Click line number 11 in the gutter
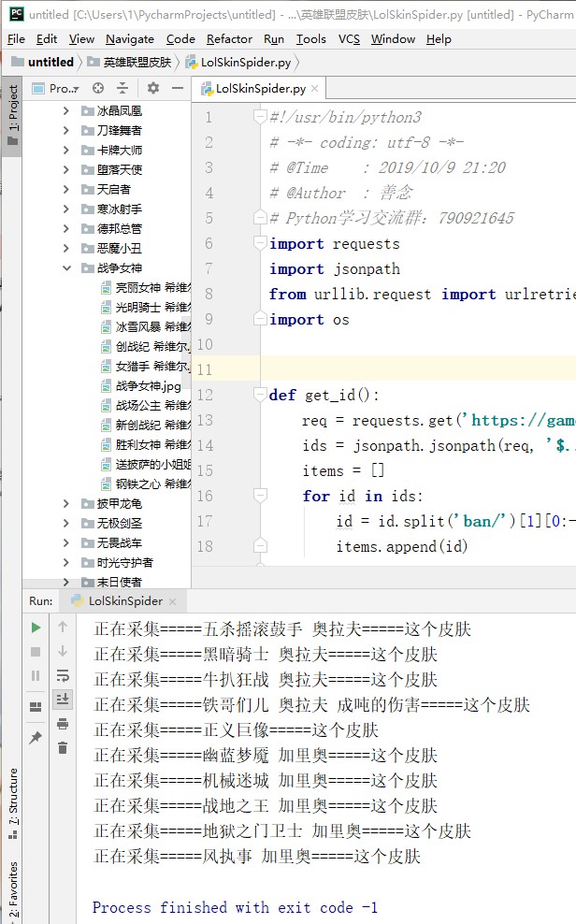This screenshot has height=924, width=576. pyautogui.click(x=205, y=369)
